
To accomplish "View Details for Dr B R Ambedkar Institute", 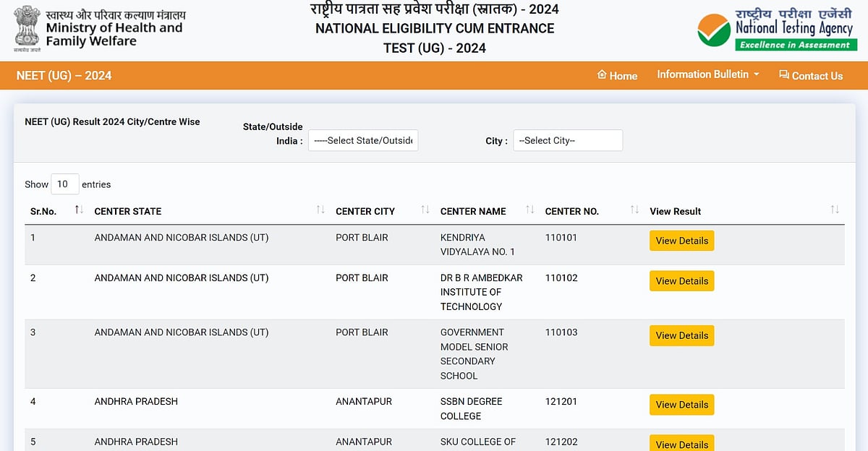I will (x=681, y=280).
